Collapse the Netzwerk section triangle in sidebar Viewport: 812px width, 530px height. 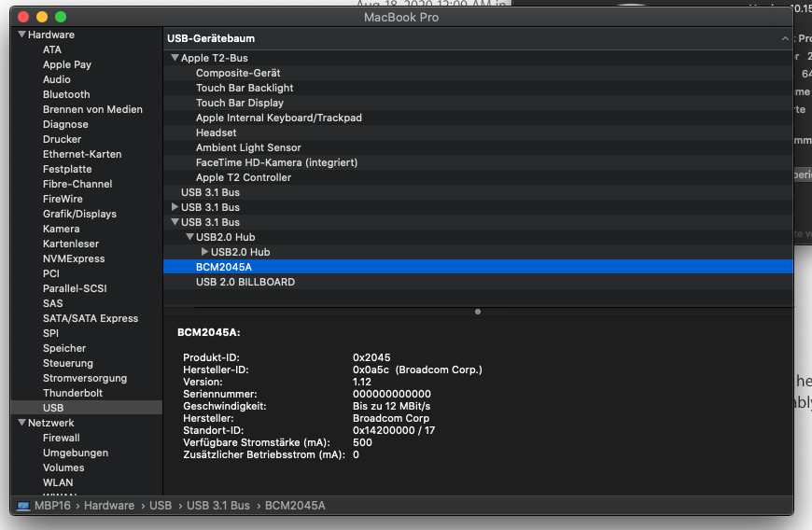pos(21,423)
